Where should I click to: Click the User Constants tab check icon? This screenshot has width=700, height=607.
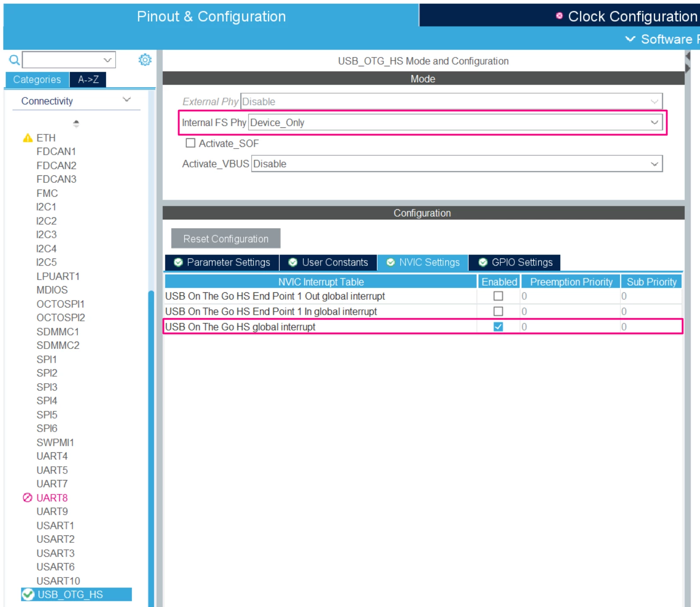coord(293,262)
